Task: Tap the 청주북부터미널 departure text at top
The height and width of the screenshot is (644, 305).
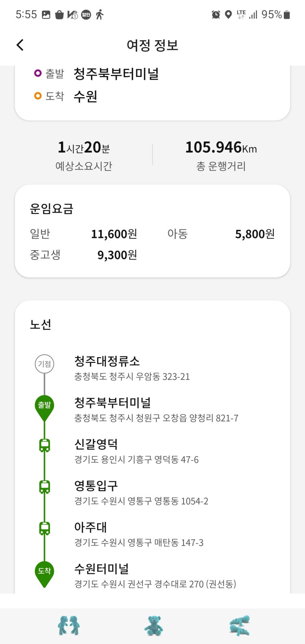Action: pos(116,74)
